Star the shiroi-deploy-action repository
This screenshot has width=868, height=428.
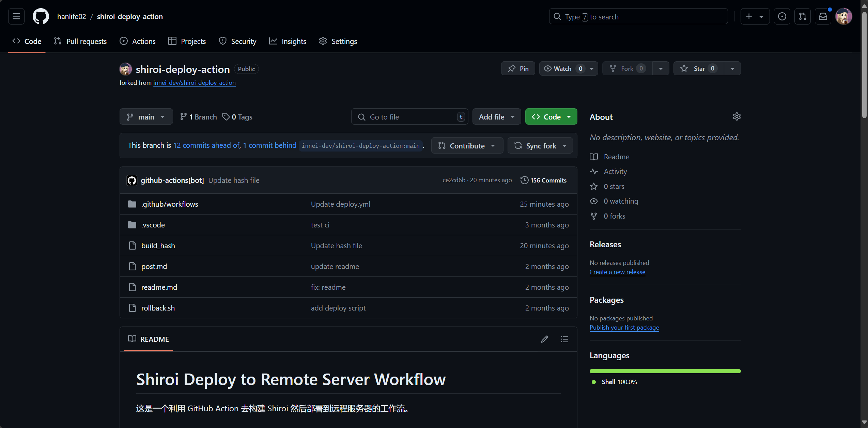coord(698,68)
